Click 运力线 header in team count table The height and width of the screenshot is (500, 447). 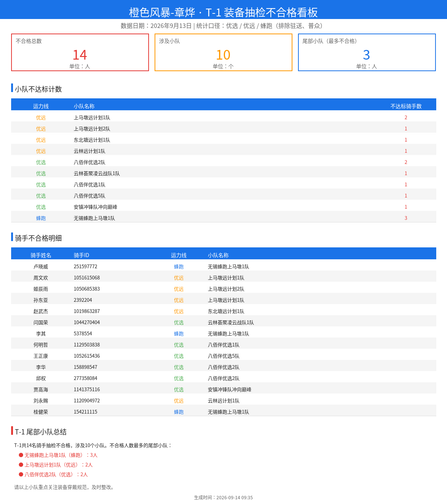click(x=41, y=106)
